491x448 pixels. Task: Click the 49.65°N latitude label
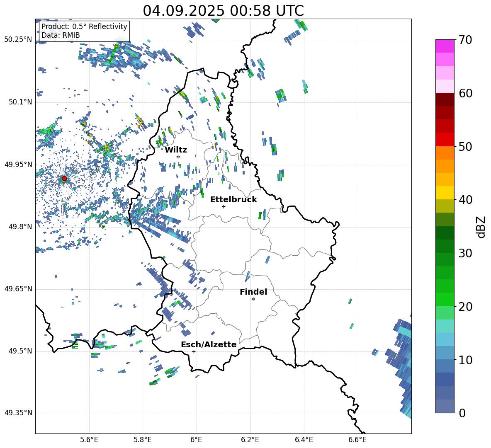pos(18,289)
